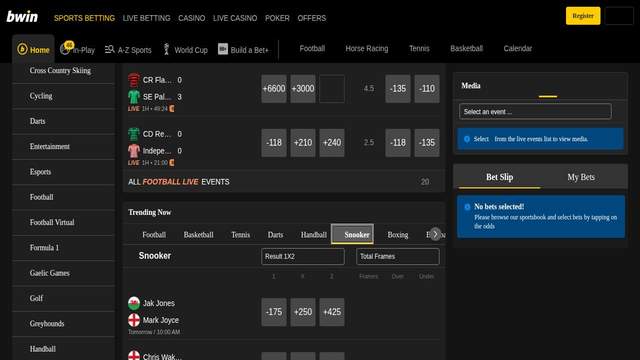This screenshot has height=360, width=640.
Task: Open Live Betting top menu
Action: point(147,18)
